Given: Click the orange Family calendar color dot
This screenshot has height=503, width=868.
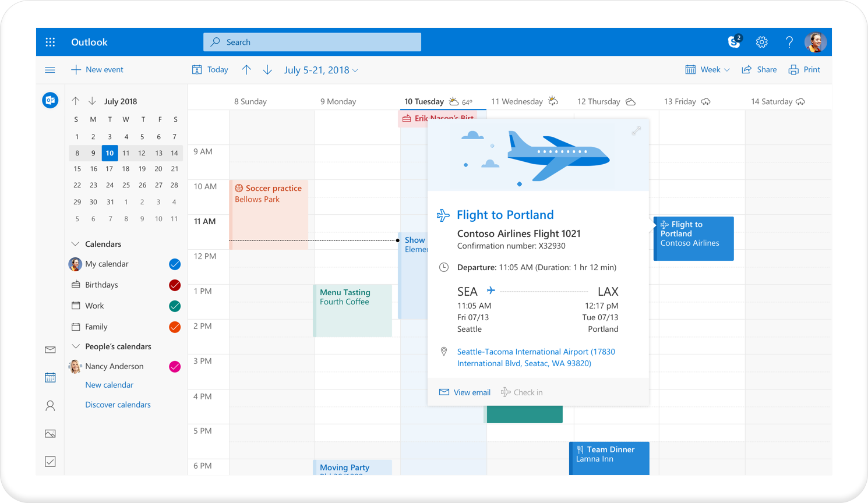Looking at the screenshot, I should 175,327.
